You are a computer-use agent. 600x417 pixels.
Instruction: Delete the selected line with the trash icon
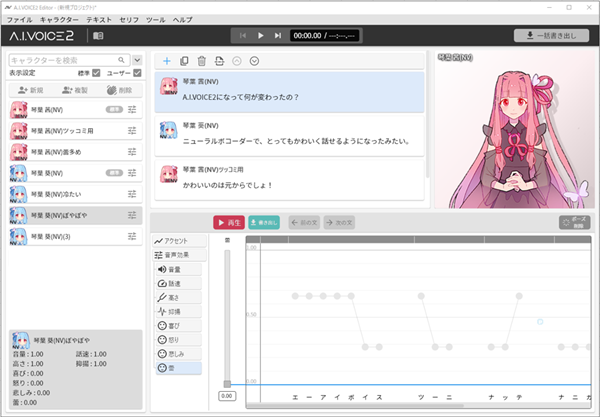tap(202, 61)
